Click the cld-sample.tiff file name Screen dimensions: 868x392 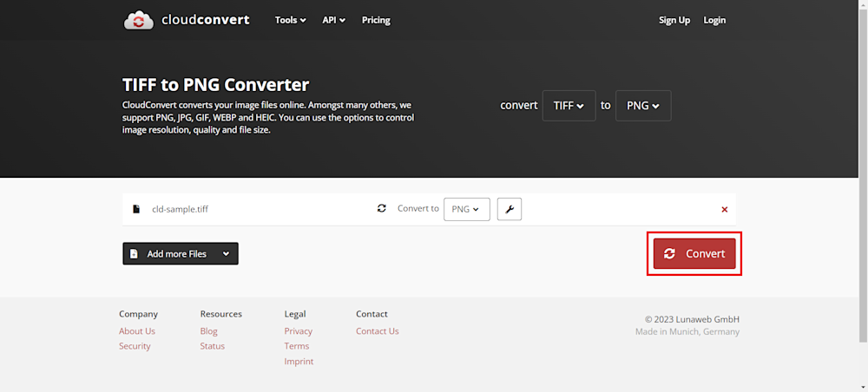(180, 209)
